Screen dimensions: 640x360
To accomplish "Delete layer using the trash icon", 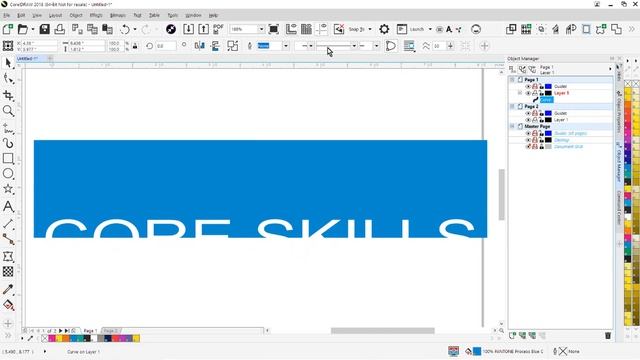I will pos(608,336).
